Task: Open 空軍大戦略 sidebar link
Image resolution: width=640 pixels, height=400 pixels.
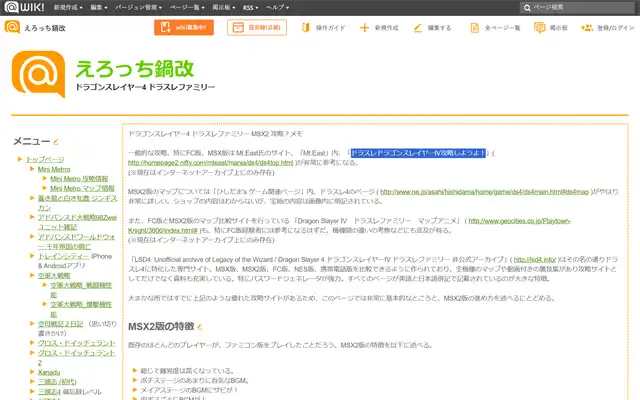Action: click(54, 276)
